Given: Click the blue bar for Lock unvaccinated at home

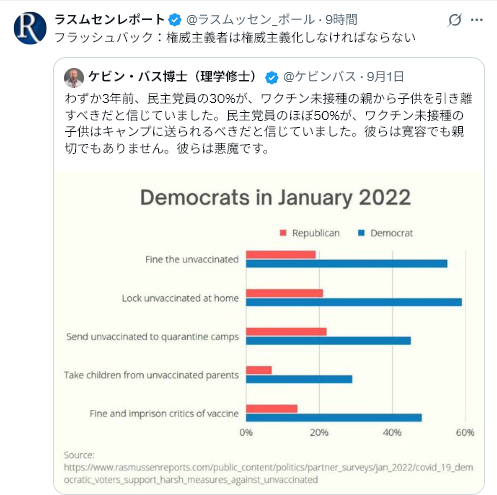Looking at the screenshot, I should 354,302.
